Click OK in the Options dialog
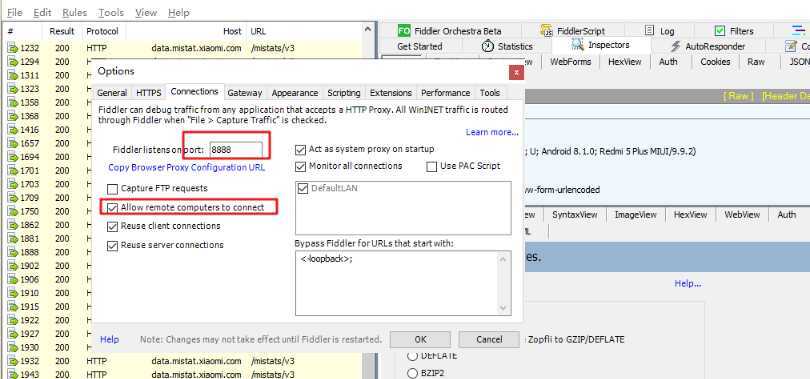810x379 pixels. [420, 339]
